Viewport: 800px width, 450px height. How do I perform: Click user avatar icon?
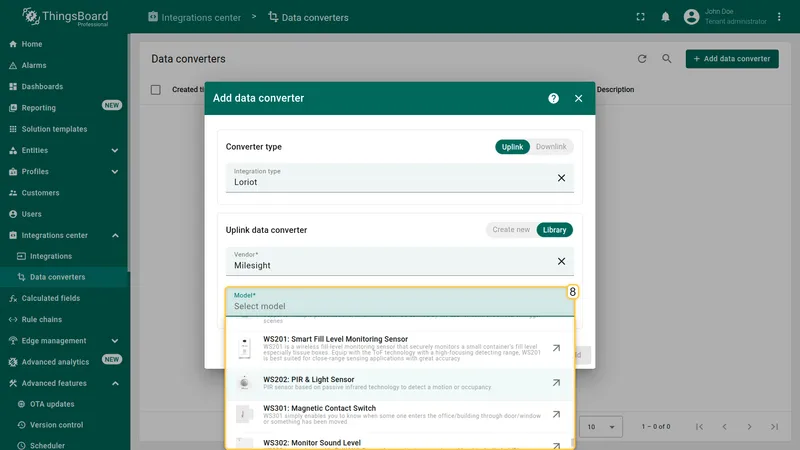691,17
